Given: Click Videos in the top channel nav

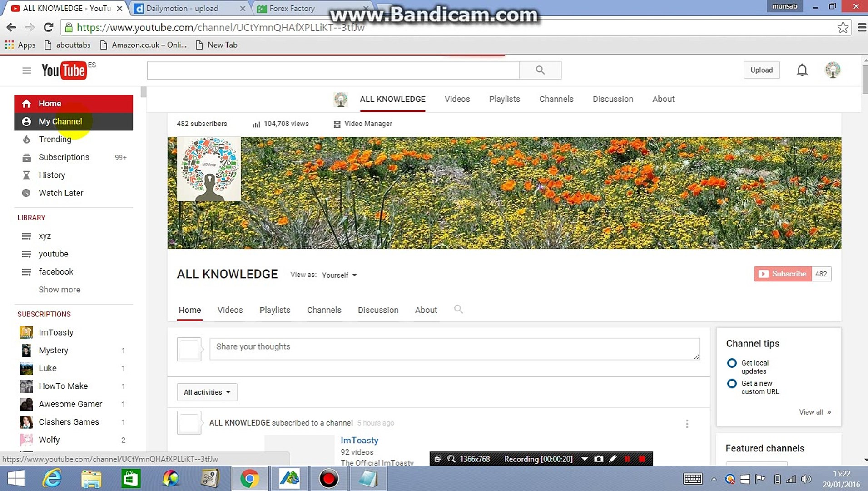Looking at the screenshot, I should point(457,99).
